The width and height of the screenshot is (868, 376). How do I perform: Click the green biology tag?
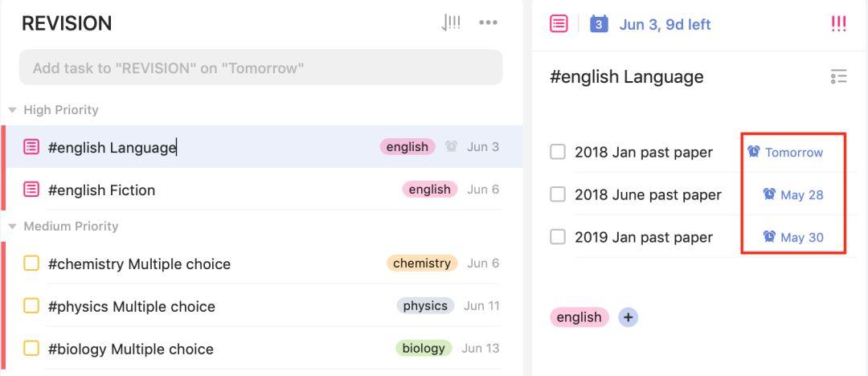424,349
